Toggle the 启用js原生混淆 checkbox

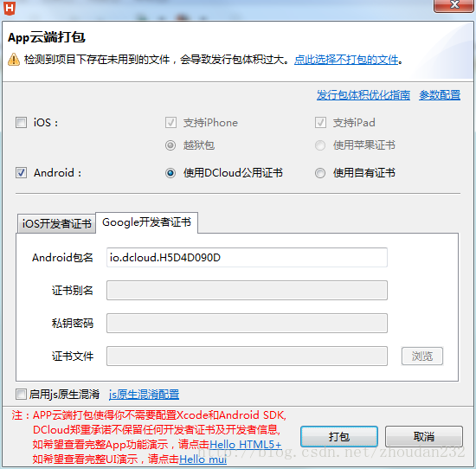coord(21,395)
